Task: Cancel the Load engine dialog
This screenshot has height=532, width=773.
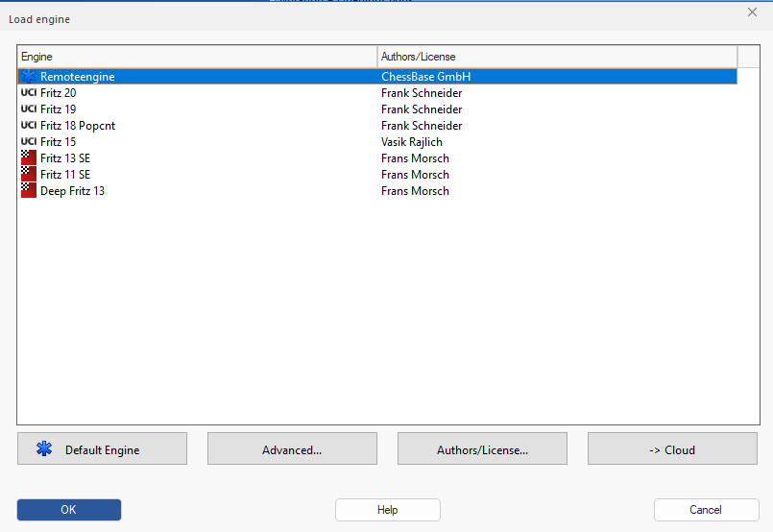Action: pyautogui.click(x=706, y=510)
